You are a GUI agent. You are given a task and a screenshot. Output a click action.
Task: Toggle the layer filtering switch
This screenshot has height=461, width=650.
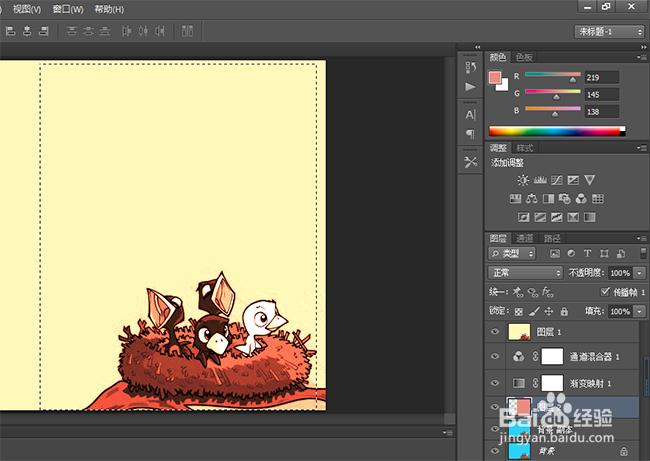[x=643, y=253]
